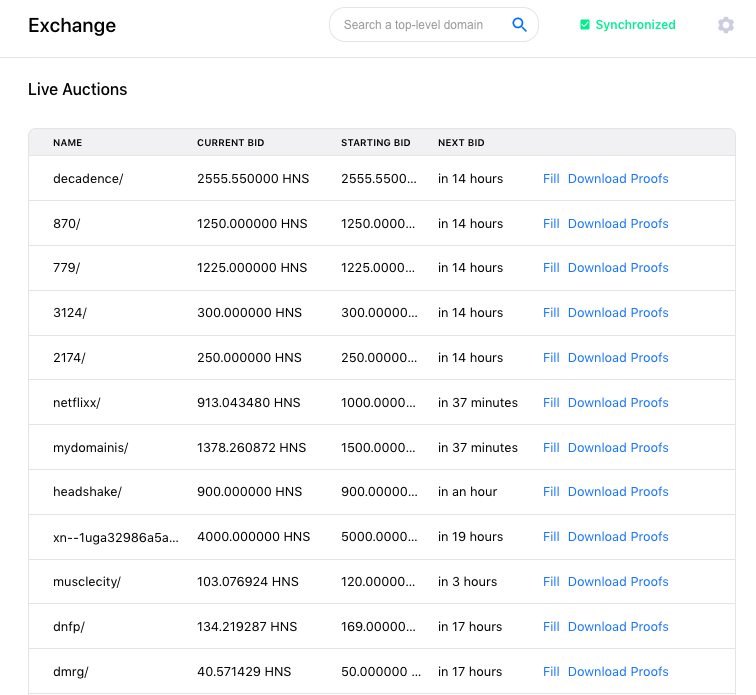This screenshot has width=756, height=695.
Task: Click the 'in 19 hours' next bid cell
Action: [471, 536]
